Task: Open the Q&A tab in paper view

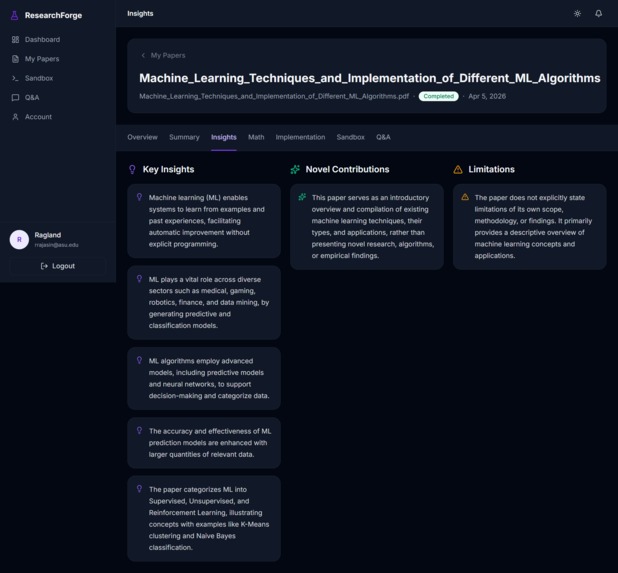Action: point(383,137)
